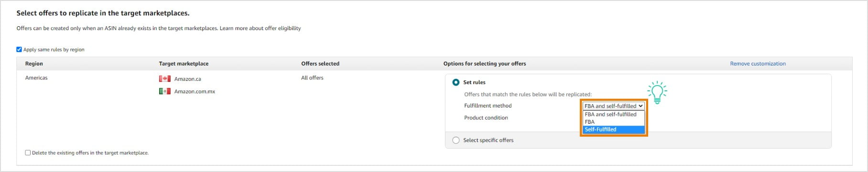
Task: Choose the Select specific offers radio option
Action: (456, 140)
